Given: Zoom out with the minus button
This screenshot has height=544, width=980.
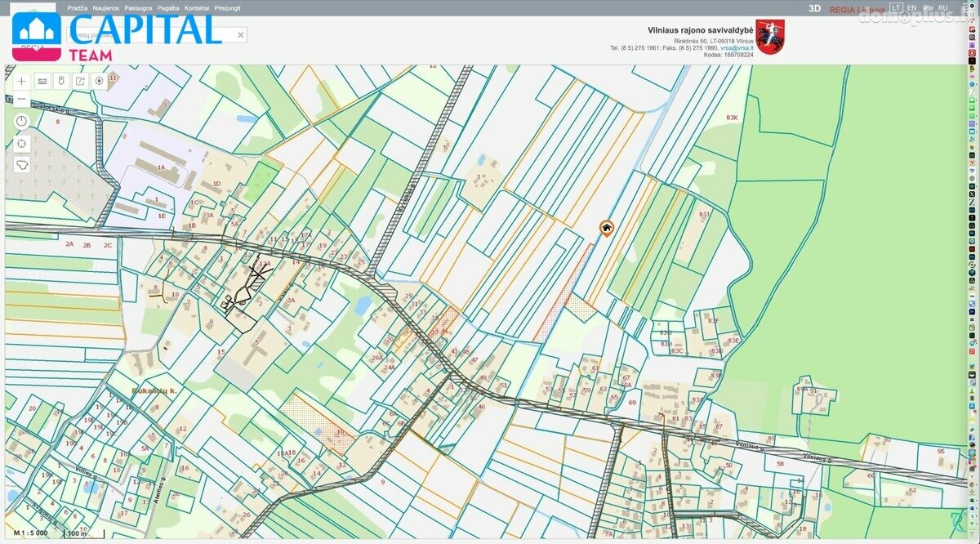Looking at the screenshot, I should click(x=21, y=99).
